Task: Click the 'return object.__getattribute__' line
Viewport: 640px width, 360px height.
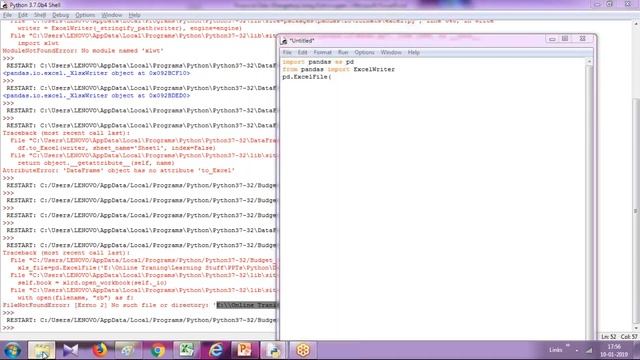Action: click(x=96, y=163)
